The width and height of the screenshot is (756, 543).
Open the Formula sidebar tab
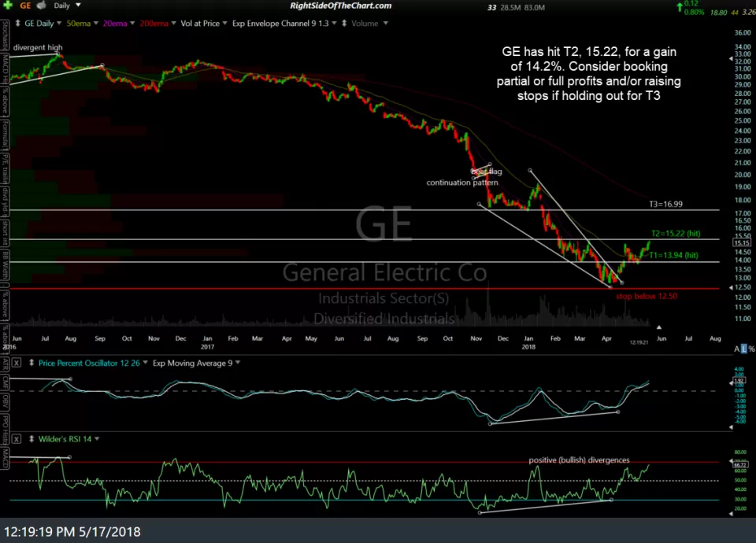point(5,135)
